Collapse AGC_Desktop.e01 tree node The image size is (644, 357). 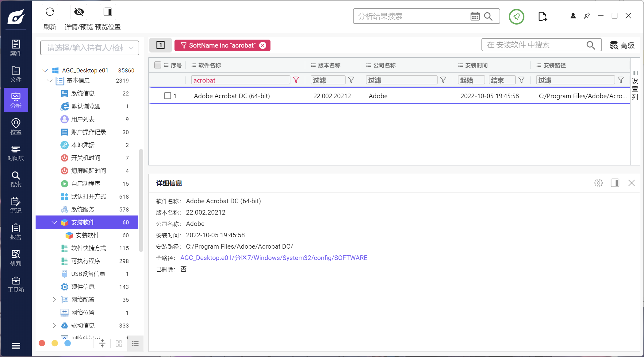(x=45, y=70)
